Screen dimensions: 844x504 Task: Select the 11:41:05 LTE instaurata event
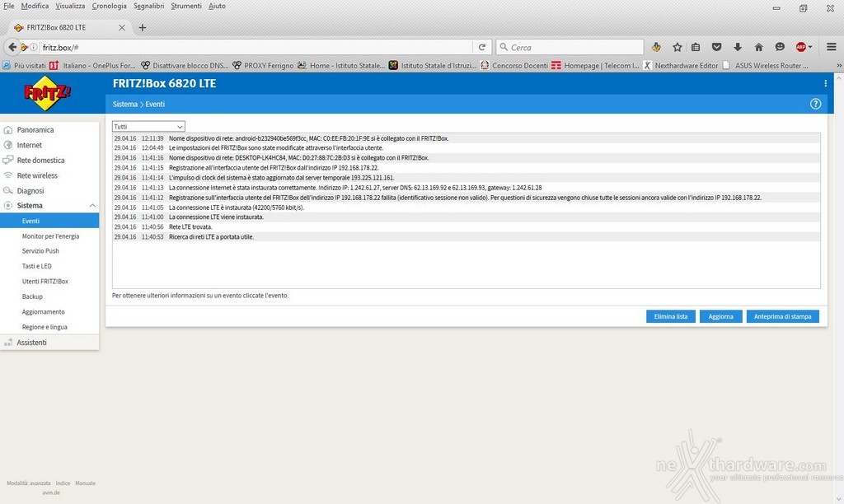467,207
